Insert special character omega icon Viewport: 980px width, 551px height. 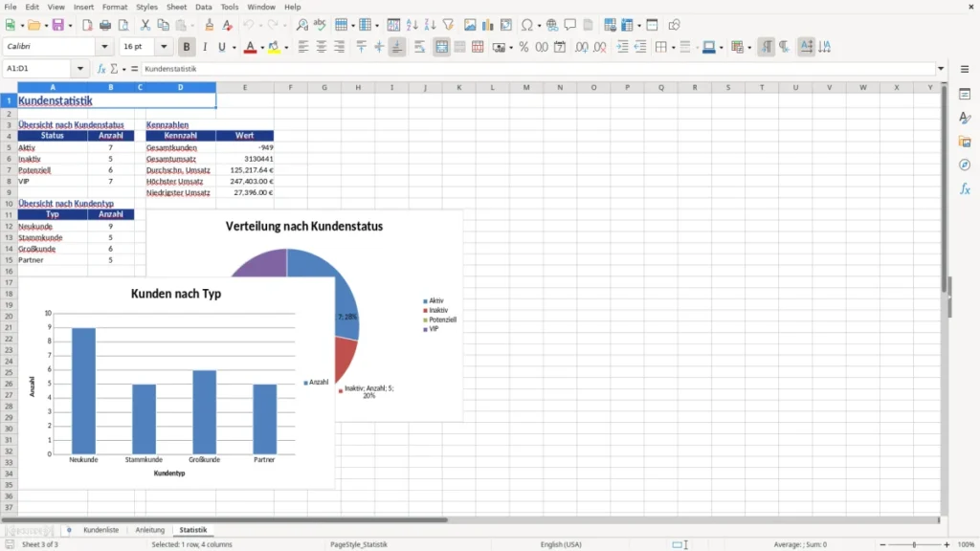[527, 25]
